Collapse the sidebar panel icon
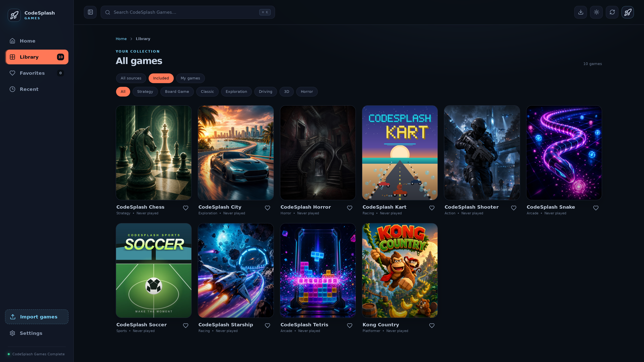644x362 pixels. coord(90,12)
